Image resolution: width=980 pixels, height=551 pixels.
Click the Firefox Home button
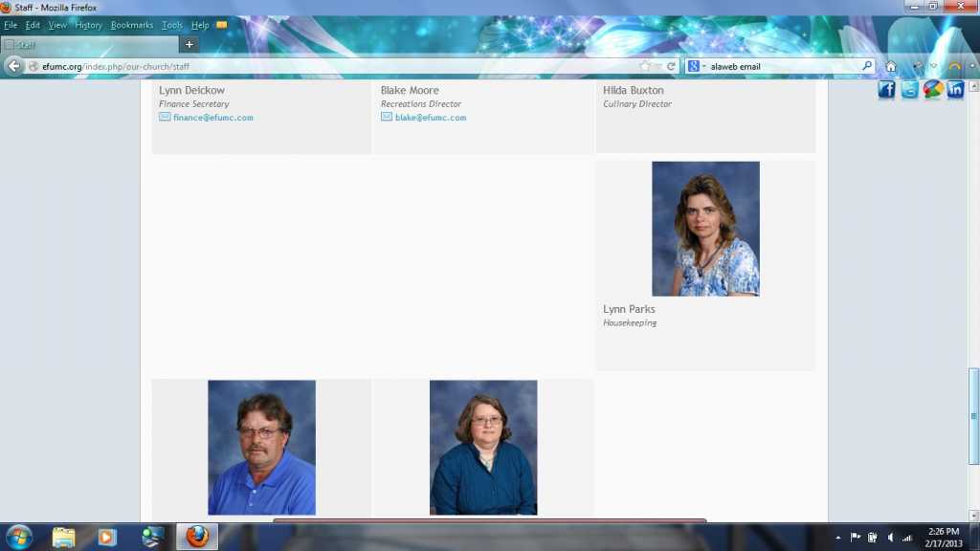[x=891, y=66]
